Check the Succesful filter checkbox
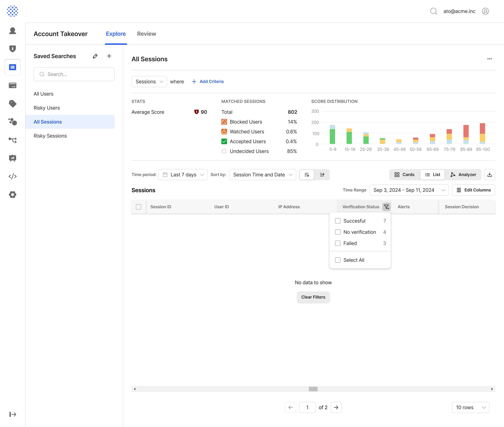The height and width of the screenshot is (427, 504). point(338,221)
